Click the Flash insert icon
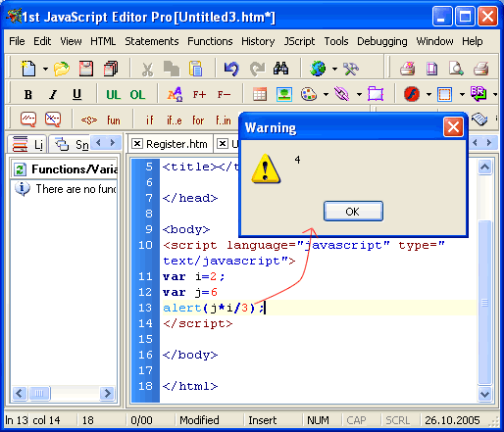 coord(412,95)
